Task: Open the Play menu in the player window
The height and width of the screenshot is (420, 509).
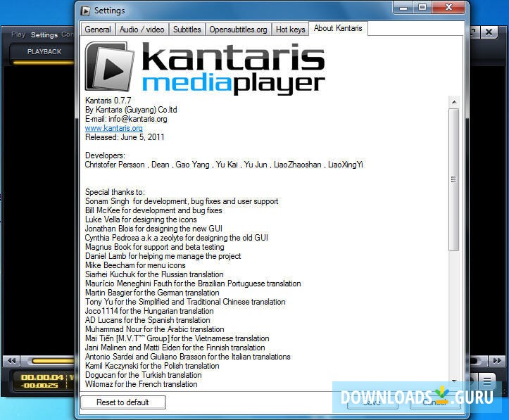Action: coord(18,34)
